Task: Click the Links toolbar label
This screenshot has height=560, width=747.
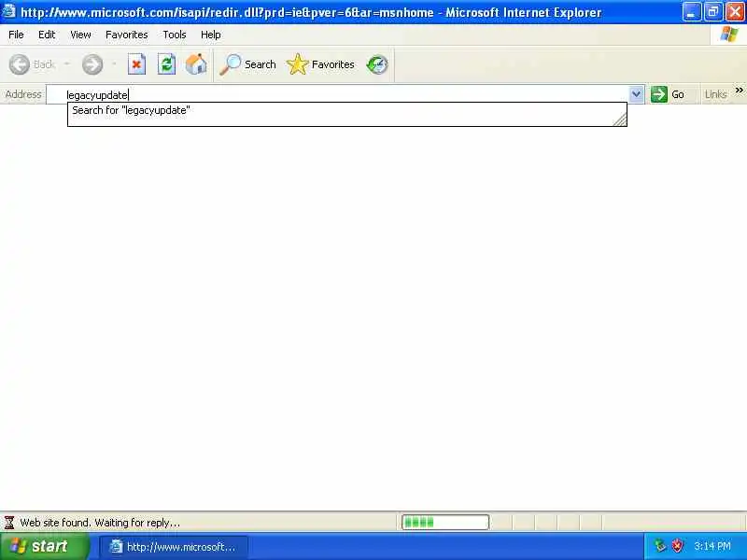Action: click(715, 94)
